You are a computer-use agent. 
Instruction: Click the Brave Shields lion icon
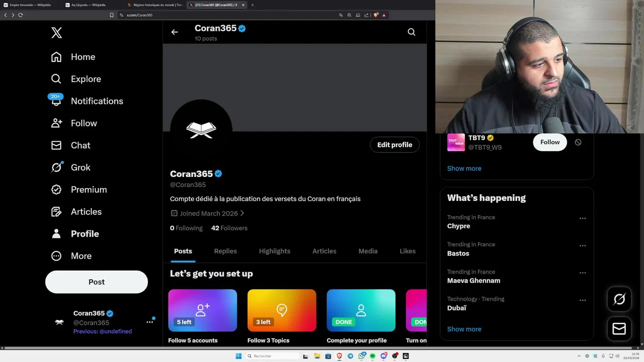375,15
